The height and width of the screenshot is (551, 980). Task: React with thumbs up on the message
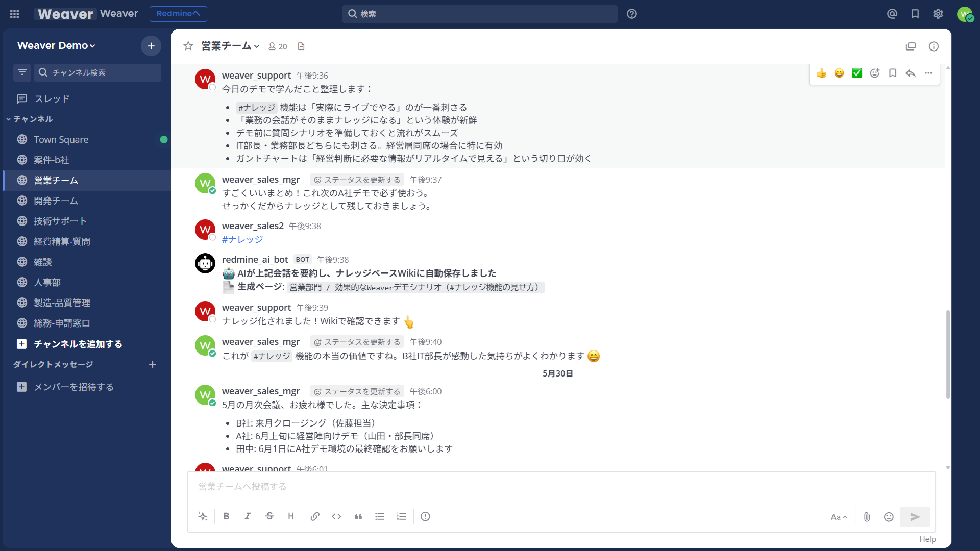click(821, 73)
